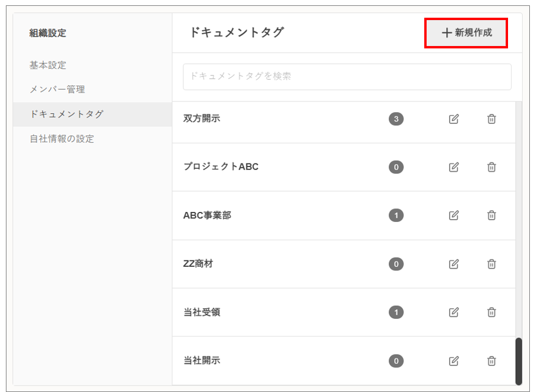Screen dimensions: 534x392
Task: Select ドキュメントタグ in sidebar
Action: click(x=66, y=114)
